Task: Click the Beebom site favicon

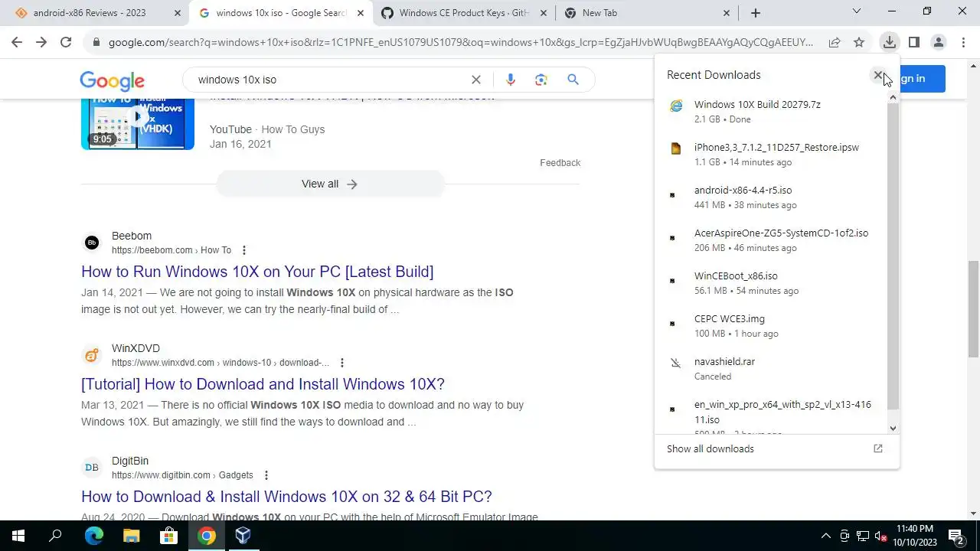Action: (x=92, y=243)
